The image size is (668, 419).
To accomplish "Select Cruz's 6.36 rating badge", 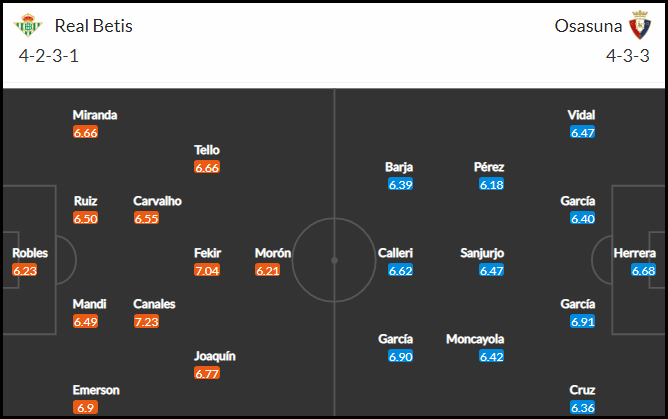I will (582, 408).
